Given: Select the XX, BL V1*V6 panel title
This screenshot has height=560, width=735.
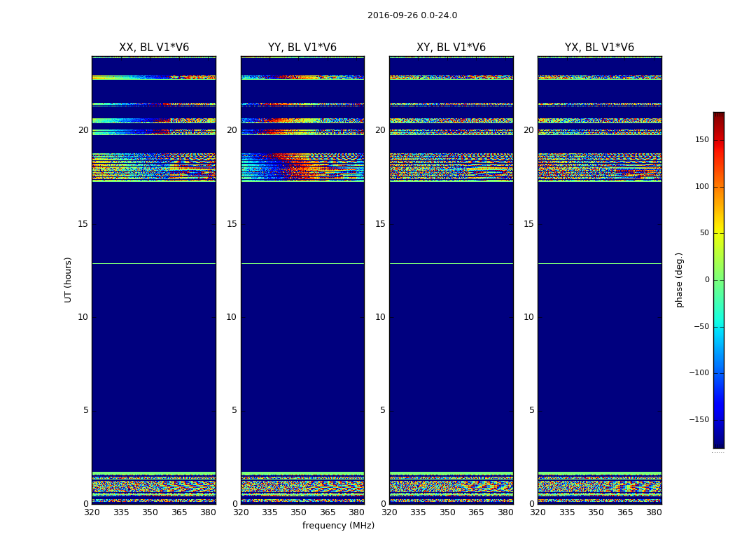Looking at the screenshot, I should [x=154, y=48].
